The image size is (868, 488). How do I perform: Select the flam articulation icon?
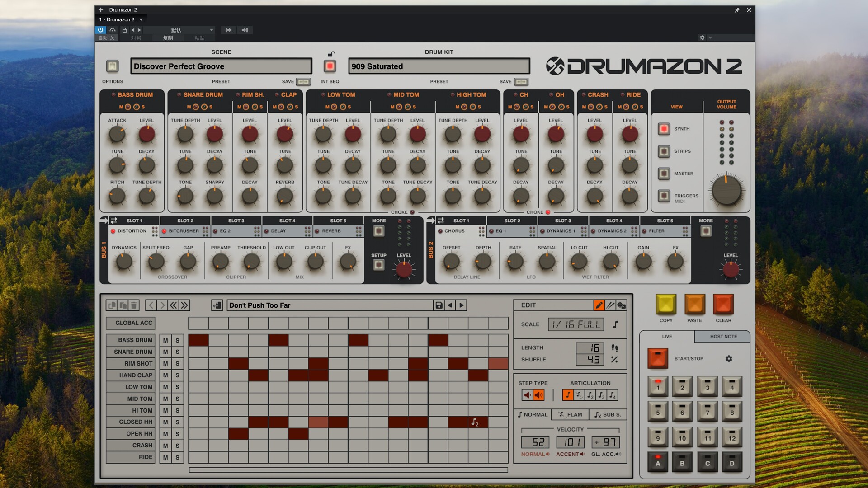(579, 395)
